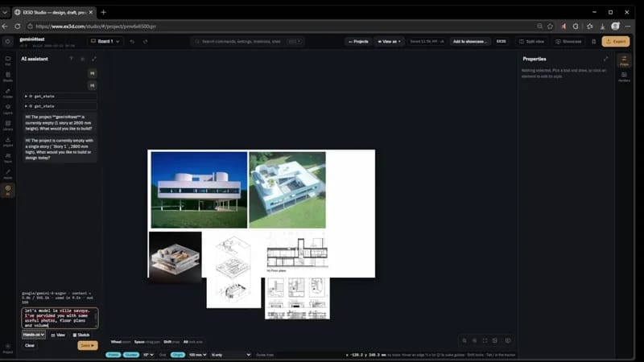Go back to Projects
This screenshot has height=362, width=644.
point(358,42)
